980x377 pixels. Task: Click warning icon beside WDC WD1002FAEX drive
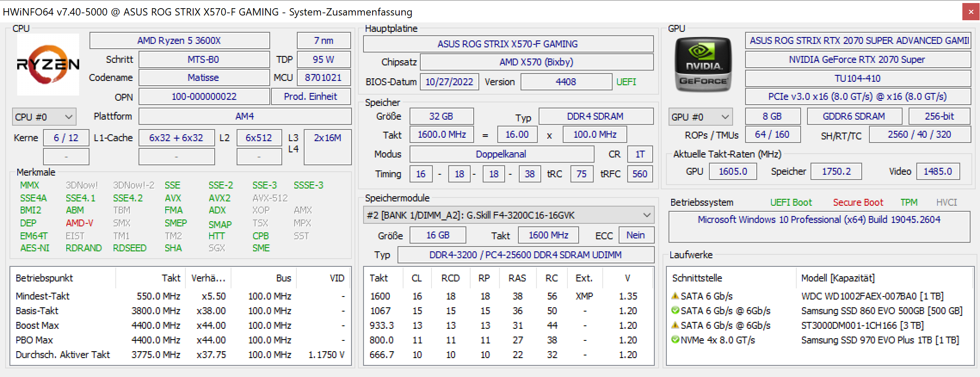(675, 296)
